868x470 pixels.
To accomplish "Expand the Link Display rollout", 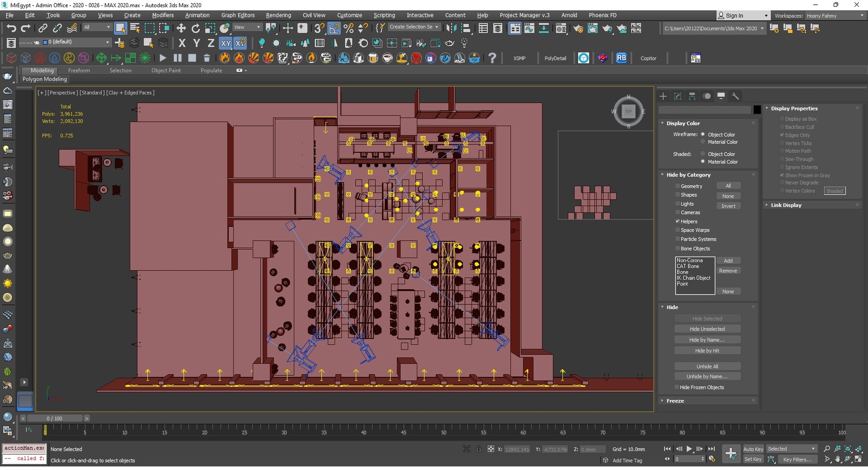I will click(786, 205).
